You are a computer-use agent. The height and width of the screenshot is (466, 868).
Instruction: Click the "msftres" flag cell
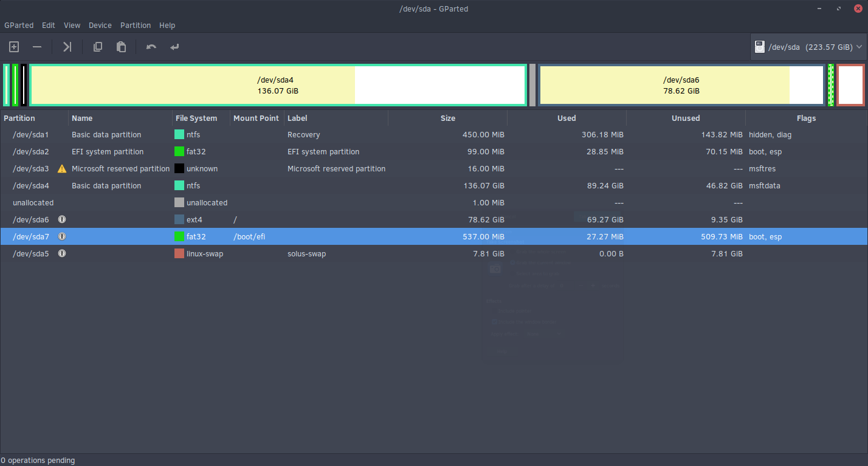point(762,169)
